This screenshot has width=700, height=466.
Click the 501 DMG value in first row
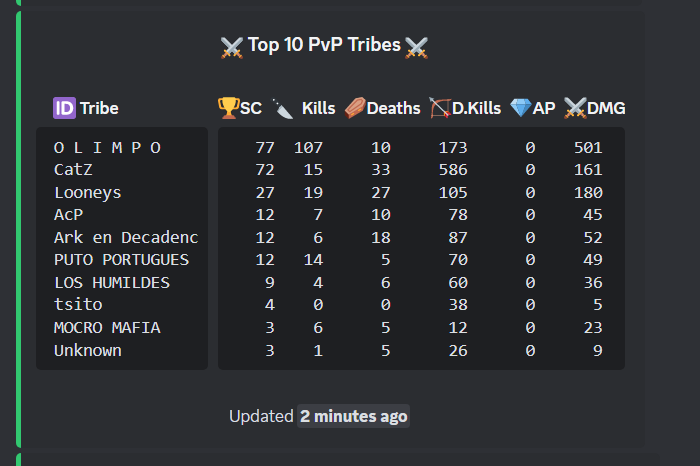(588, 148)
